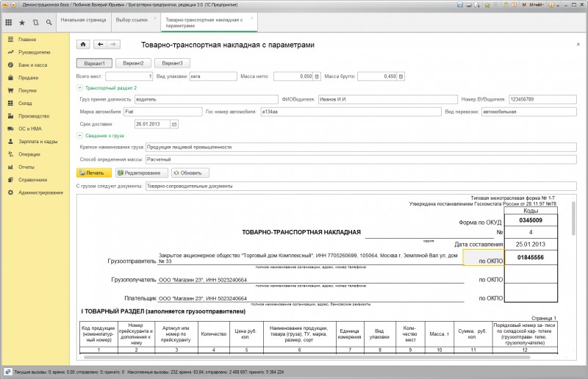Click the Способ определения массы field
Viewport: 588px width, 379px height.
[x=361, y=159]
